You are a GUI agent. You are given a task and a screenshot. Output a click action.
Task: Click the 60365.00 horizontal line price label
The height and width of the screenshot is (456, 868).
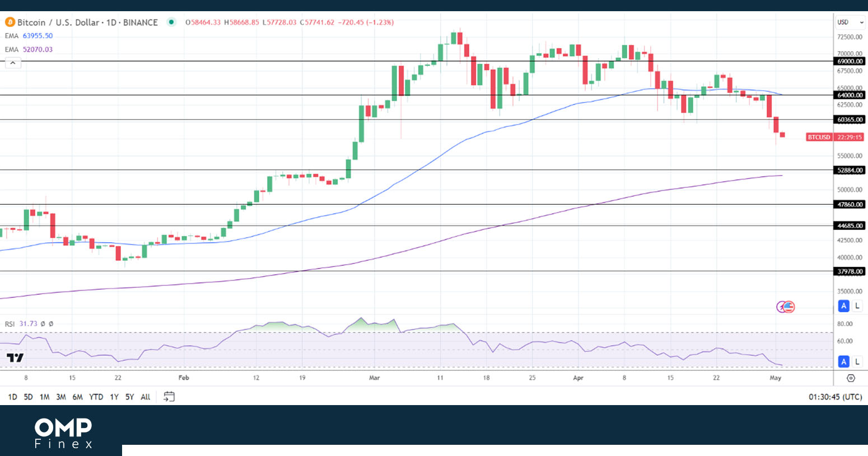(850, 120)
